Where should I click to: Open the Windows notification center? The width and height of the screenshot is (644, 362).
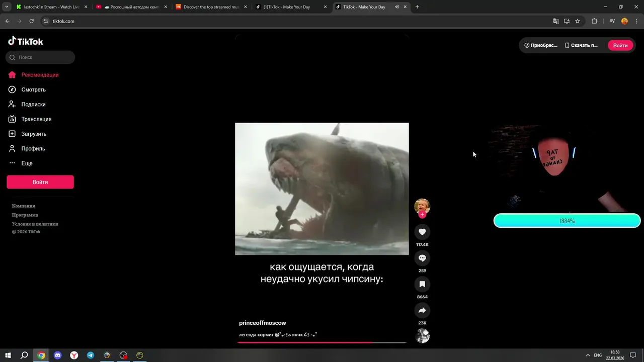pyautogui.click(x=633, y=355)
